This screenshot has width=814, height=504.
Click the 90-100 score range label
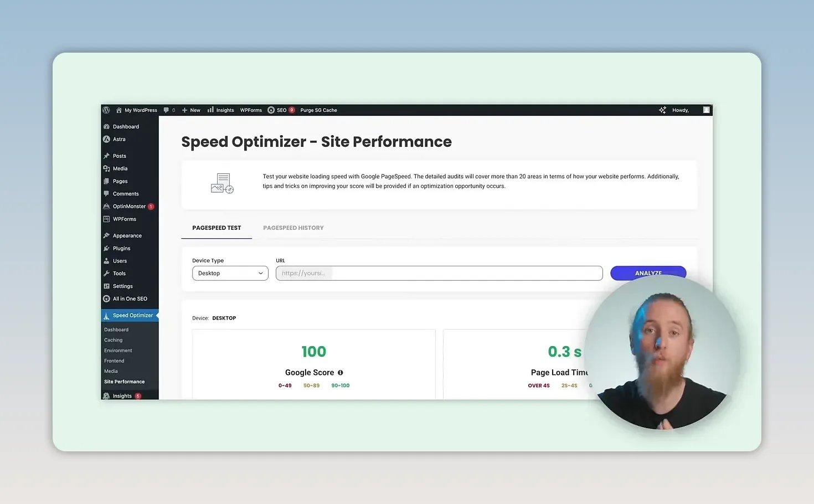point(341,385)
